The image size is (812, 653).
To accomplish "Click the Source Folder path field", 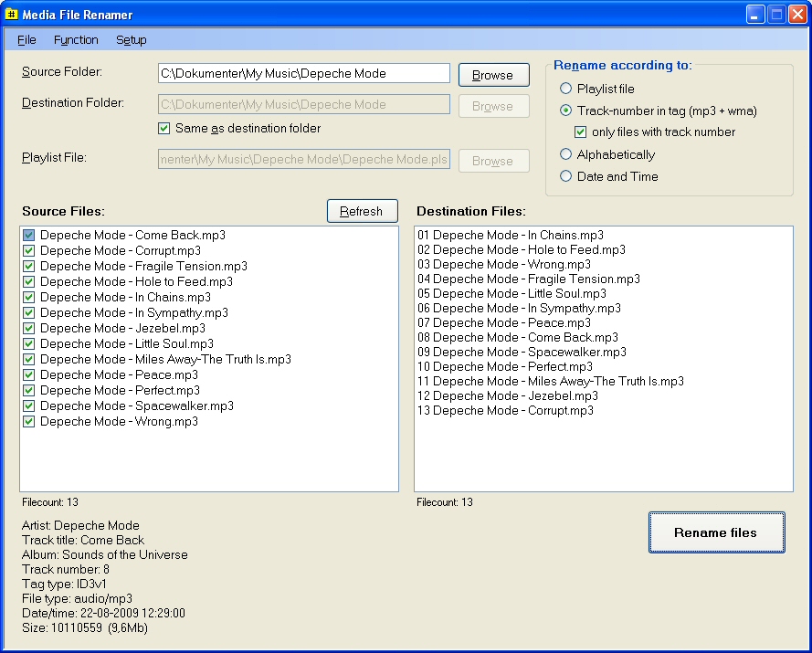I will pos(304,73).
